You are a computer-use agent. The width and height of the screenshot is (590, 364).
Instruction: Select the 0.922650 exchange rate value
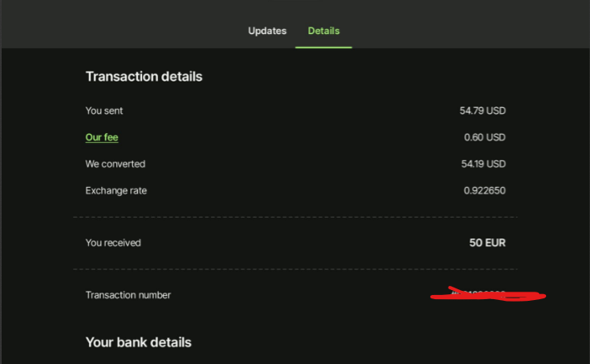[x=484, y=190]
